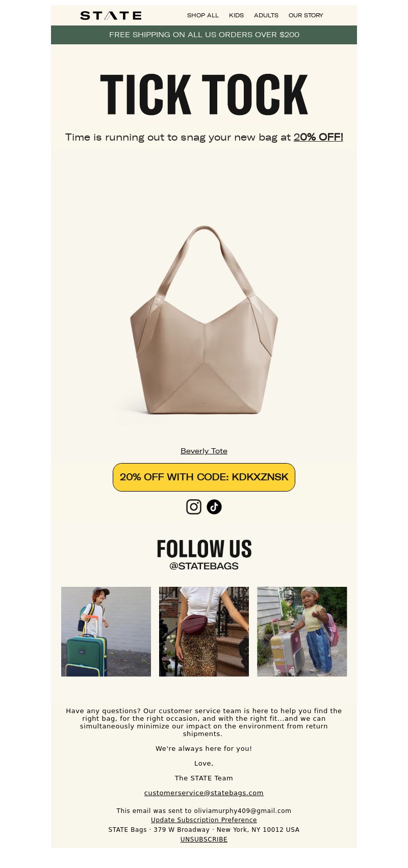Image resolution: width=408 pixels, height=868 pixels.
Task: View the Beverly Tote bag image
Action: click(204, 321)
